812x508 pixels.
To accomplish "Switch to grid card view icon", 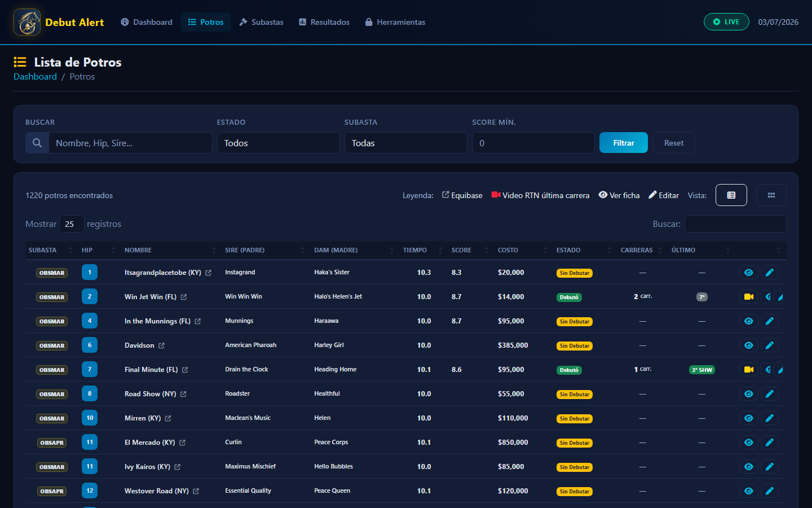I will 771,195.
